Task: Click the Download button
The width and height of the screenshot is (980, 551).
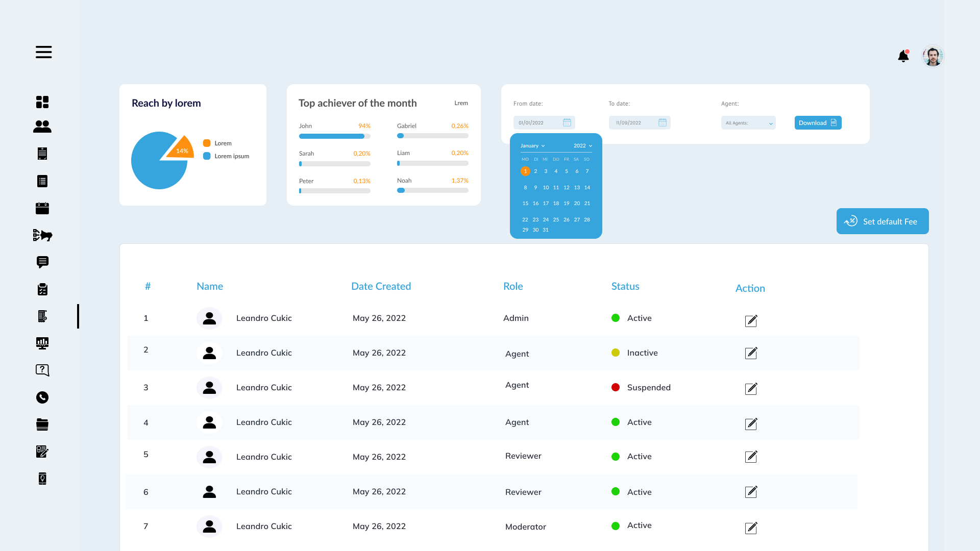Action: coord(818,123)
